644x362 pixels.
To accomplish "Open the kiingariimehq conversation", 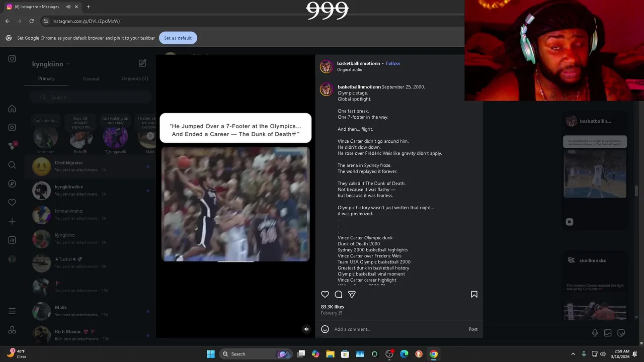I will click(91, 215).
